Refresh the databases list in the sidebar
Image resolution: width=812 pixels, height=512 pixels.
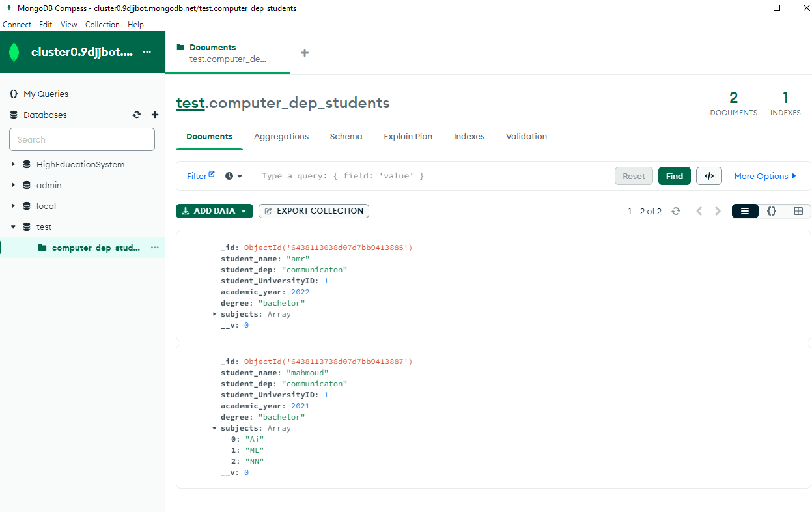tap(137, 115)
